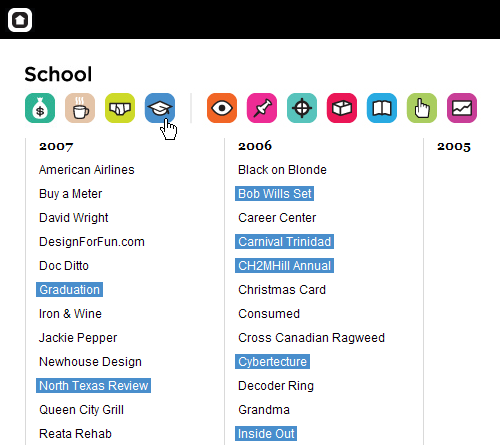Select the pink pushpin filter icon
Viewport: 500px width, 445px height.
coord(262,108)
